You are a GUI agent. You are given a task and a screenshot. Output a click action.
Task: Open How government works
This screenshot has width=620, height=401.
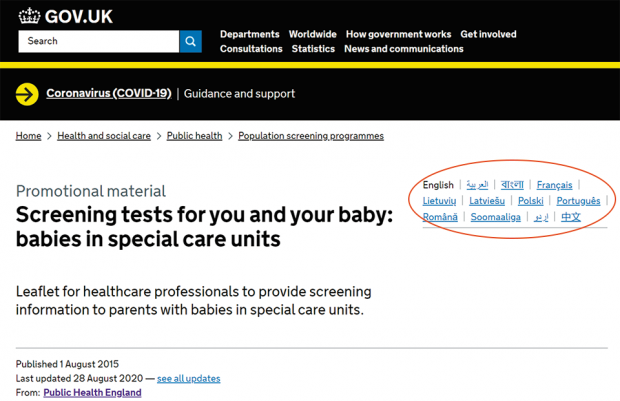(x=398, y=34)
